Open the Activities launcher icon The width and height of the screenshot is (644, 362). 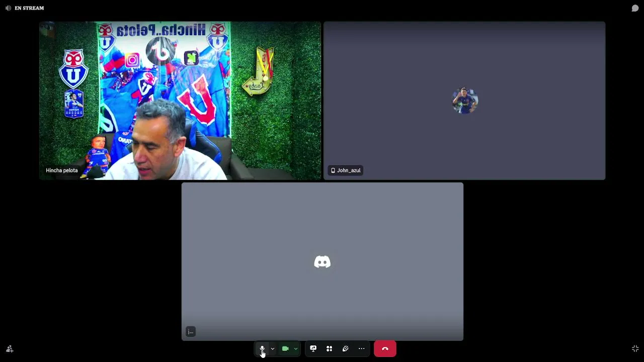point(329,348)
